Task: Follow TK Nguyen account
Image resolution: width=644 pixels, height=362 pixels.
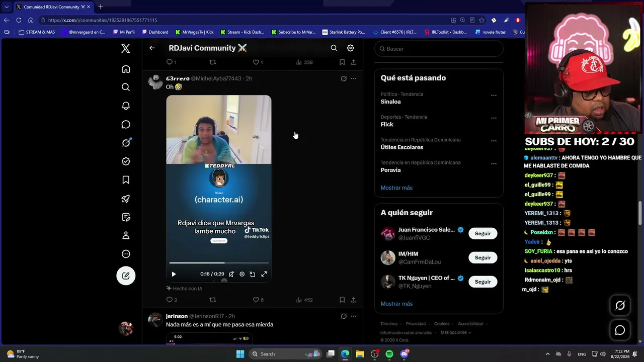Action: coord(482,282)
